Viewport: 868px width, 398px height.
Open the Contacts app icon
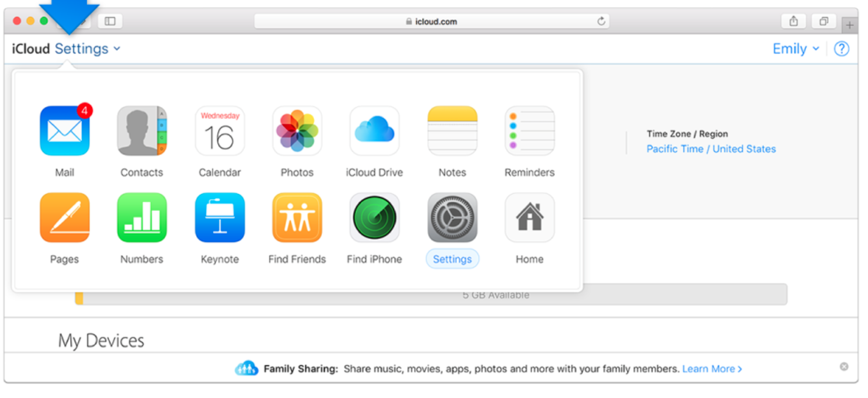click(x=142, y=131)
